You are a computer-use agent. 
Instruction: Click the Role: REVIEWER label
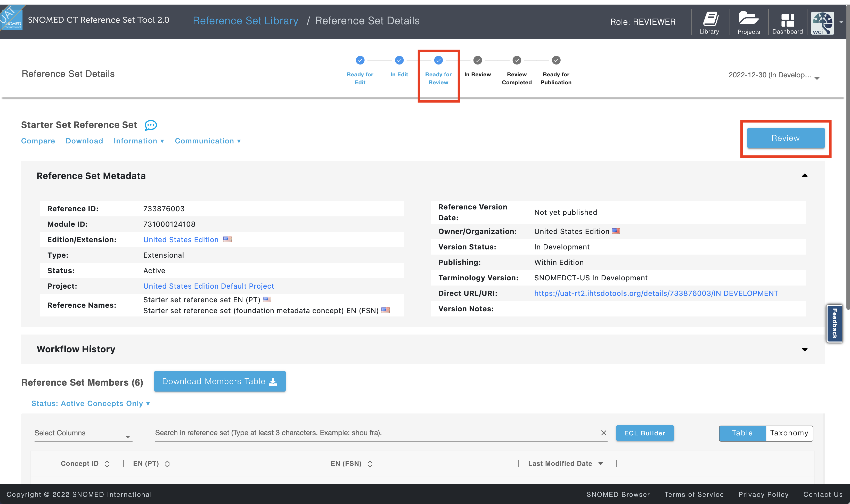(643, 22)
